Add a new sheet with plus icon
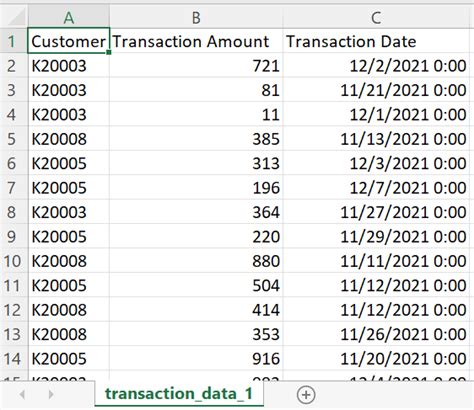The image size is (474, 410). coord(306,395)
